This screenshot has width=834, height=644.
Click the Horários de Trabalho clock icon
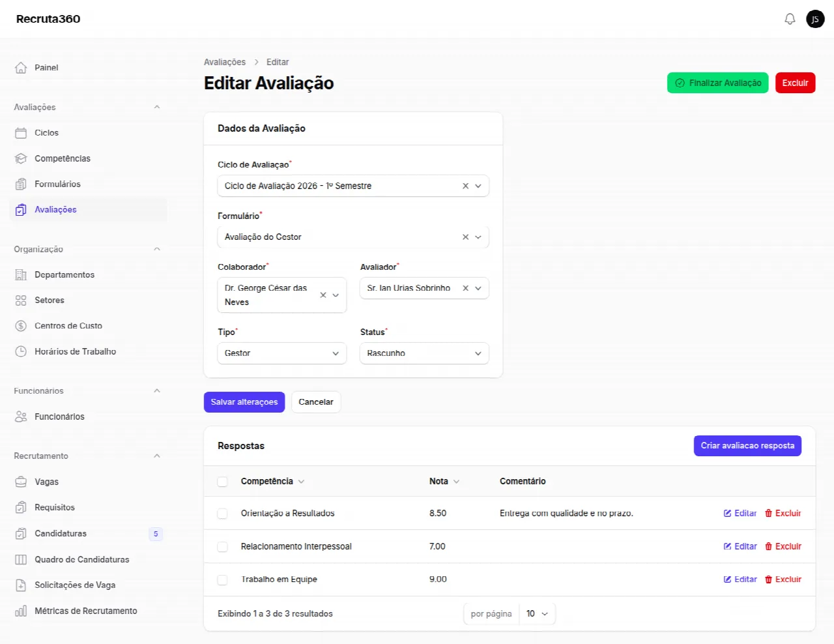coord(21,351)
